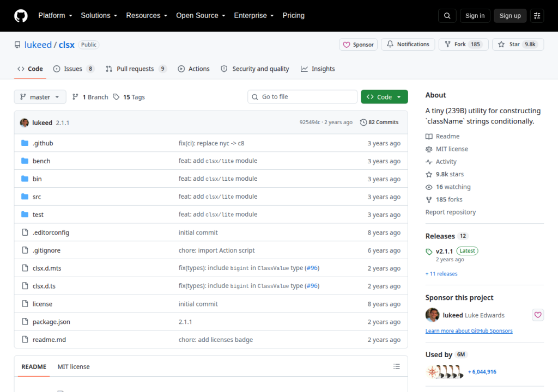This screenshot has height=392, width=558.
Task: Switch to the Issues tab
Action: pos(74,69)
